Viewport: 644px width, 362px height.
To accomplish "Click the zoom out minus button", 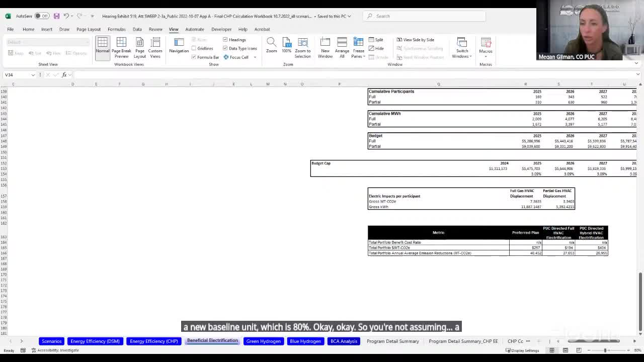I will (x=589, y=350).
